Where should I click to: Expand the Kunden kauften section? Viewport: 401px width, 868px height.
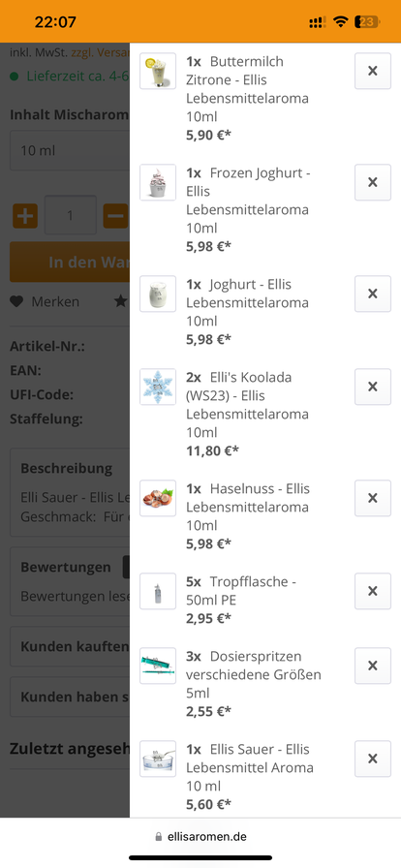click(x=70, y=646)
